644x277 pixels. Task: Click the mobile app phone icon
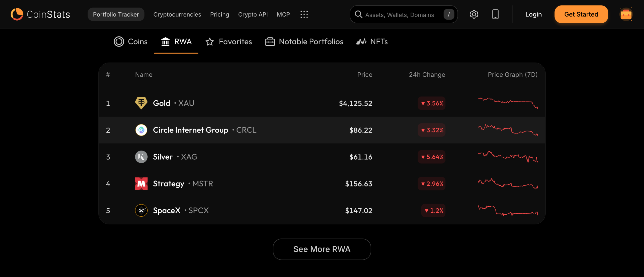tap(495, 14)
